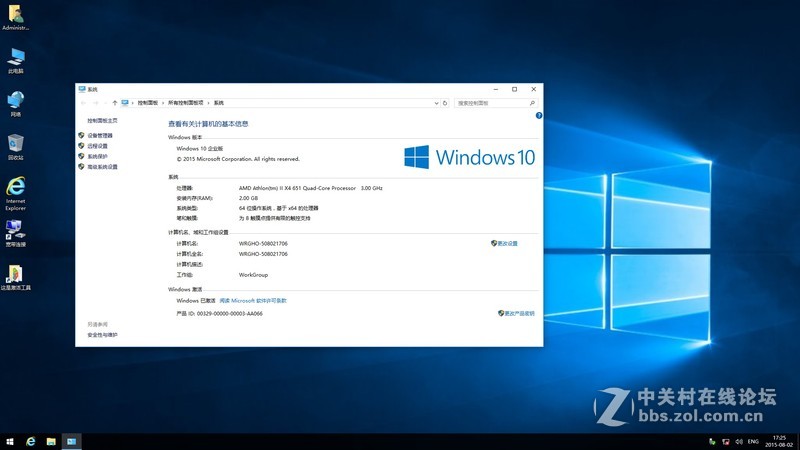
Task: Go back using the back arrow
Action: [83, 103]
